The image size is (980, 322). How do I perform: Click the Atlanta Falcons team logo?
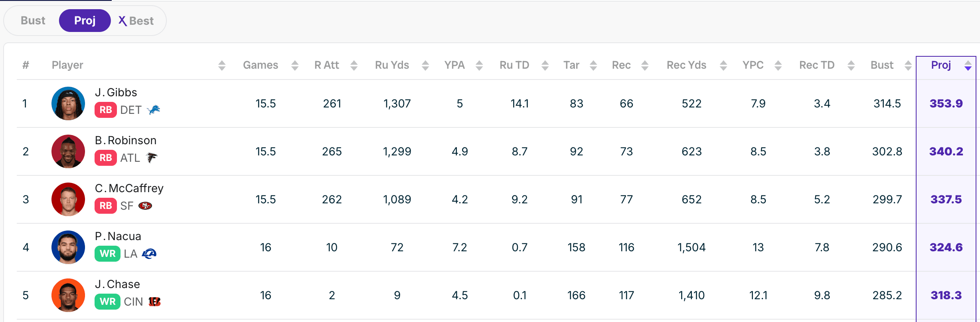[152, 157]
